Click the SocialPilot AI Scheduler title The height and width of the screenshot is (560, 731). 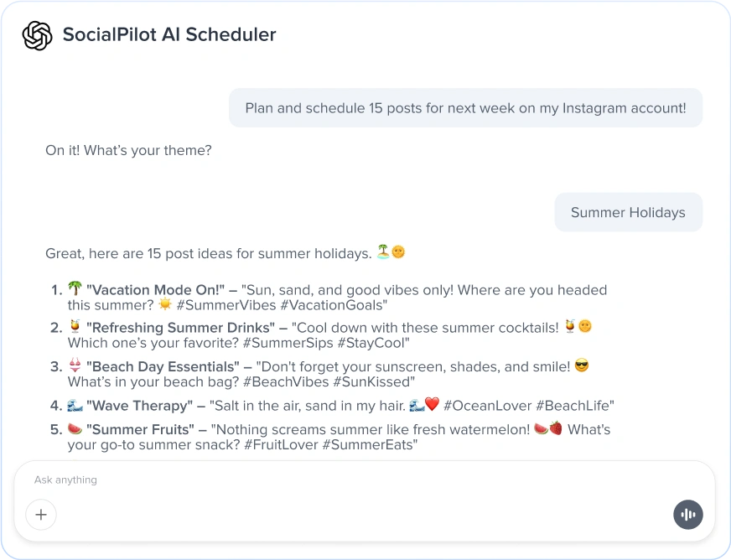(169, 35)
